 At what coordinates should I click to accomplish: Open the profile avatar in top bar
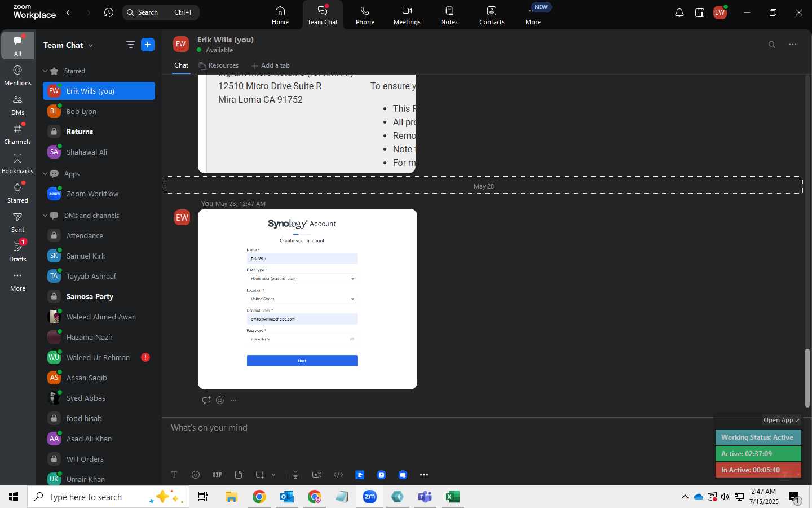pos(720,12)
